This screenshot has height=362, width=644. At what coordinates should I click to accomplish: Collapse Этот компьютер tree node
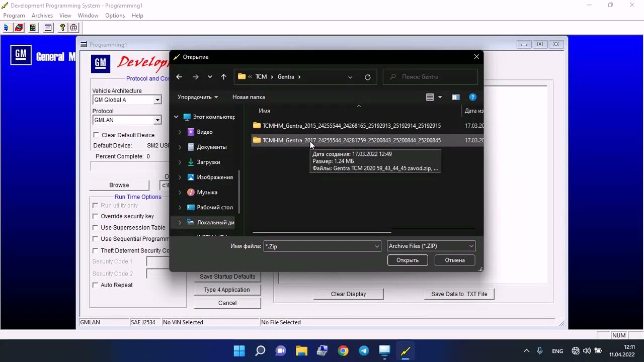[176, 117]
